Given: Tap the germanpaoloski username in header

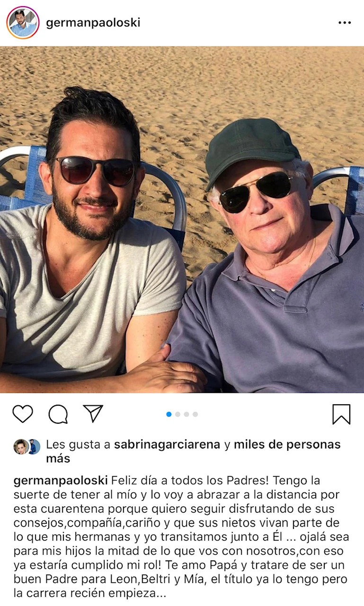Looking at the screenshot, I should [93, 23].
